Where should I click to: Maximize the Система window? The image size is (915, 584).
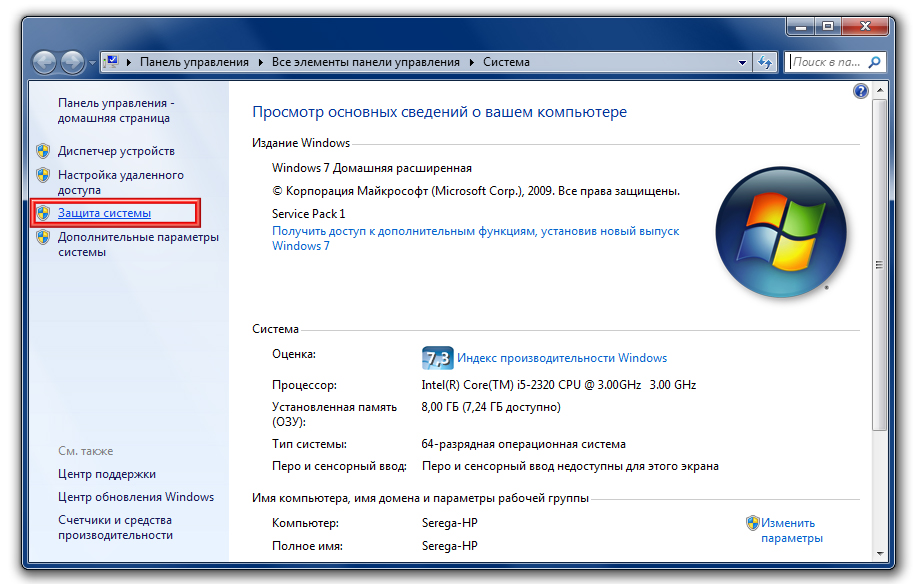point(827,27)
